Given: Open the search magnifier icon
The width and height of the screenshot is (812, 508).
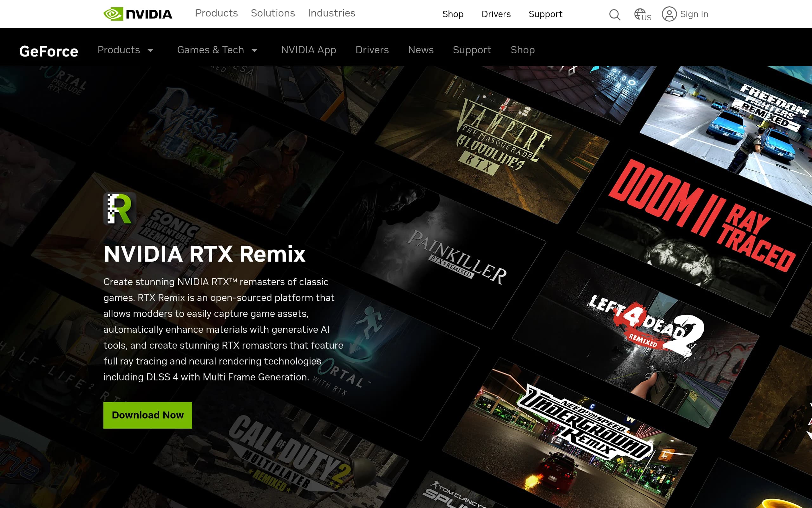Looking at the screenshot, I should point(614,15).
